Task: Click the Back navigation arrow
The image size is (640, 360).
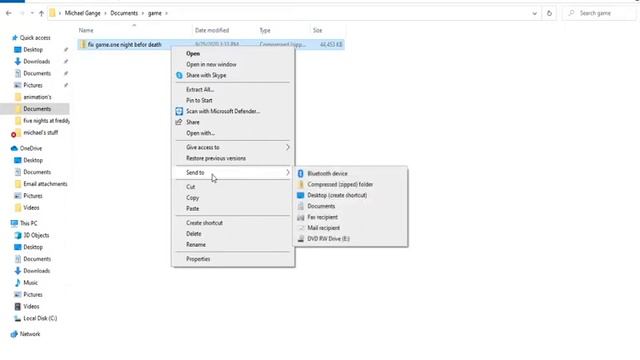Action: coord(9,13)
